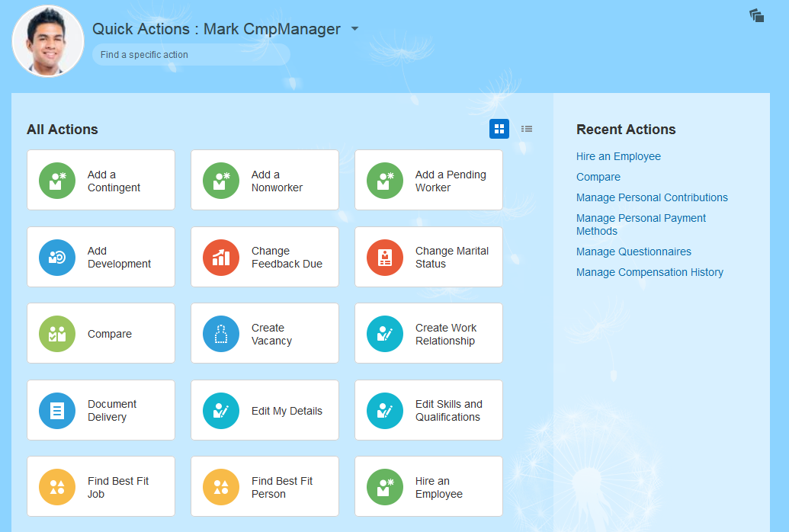The image size is (789, 532).
Task: Open Hire an Employee in Recent Actions
Action: 618,156
